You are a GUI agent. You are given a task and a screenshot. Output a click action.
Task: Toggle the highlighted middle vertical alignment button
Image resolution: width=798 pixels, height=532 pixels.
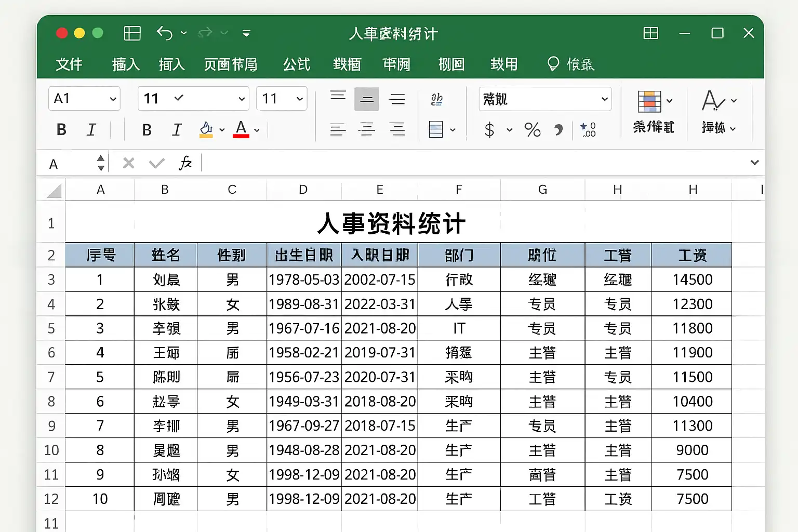(367, 99)
